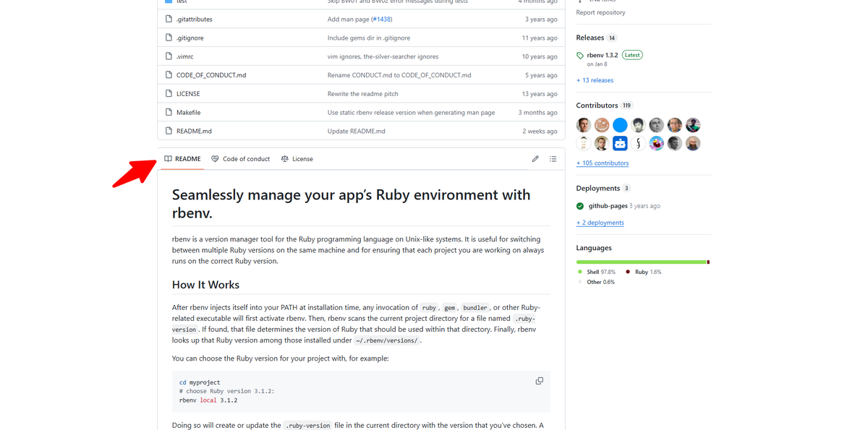This screenshot has width=868, height=430.
Task: Click the file icon beside CODE_OF_CONDUCT.md
Action: (169, 75)
